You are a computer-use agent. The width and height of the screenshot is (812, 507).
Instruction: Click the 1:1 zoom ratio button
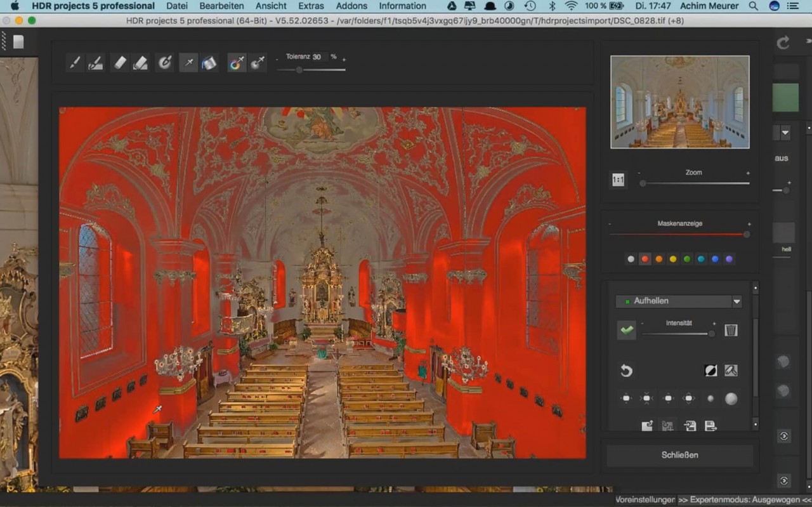click(617, 180)
